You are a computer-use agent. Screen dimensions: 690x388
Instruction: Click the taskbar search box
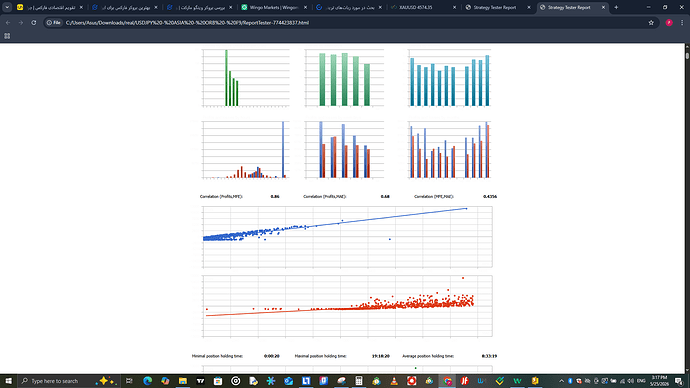coord(68,381)
